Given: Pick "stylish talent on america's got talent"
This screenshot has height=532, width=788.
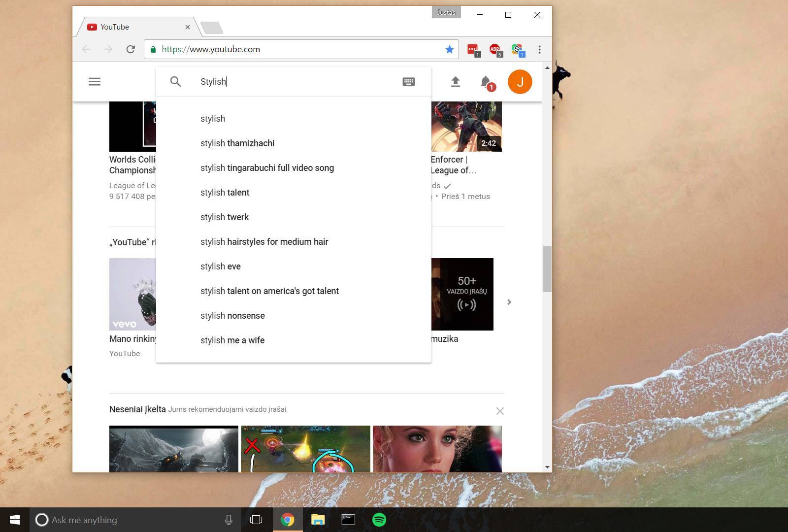Looking at the screenshot, I should [x=294, y=291].
